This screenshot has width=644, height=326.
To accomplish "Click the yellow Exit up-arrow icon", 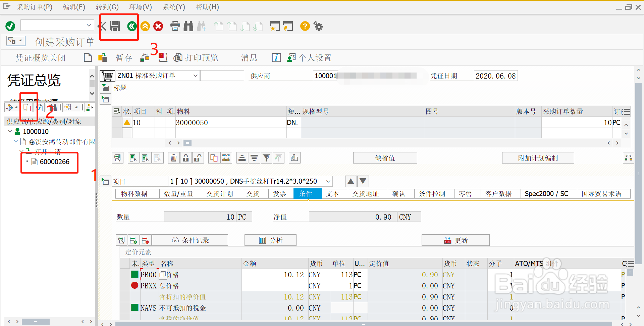I will (x=145, y=26).
